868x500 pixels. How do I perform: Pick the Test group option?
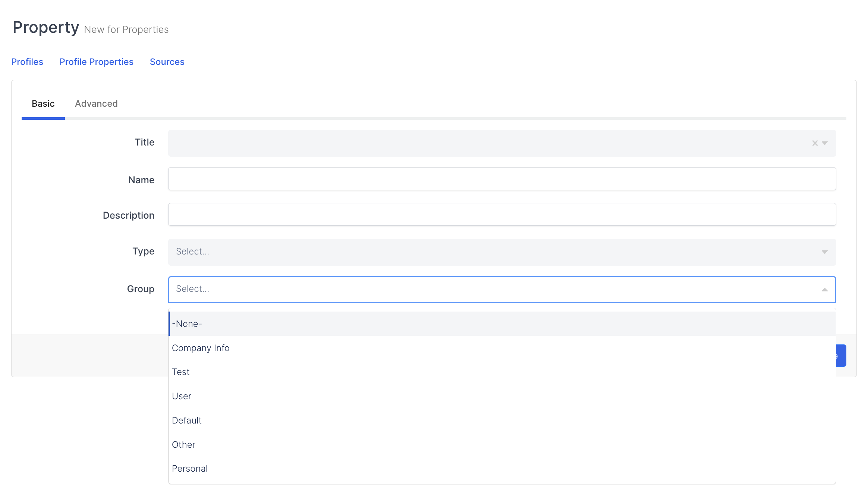click(x=181, y=372)
